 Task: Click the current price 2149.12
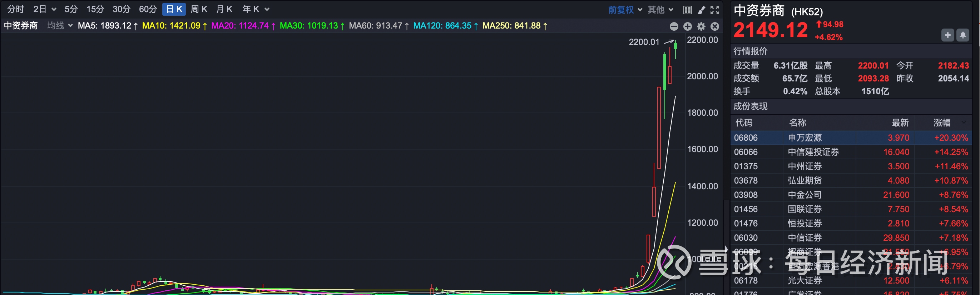pyautogui.click(x=770, y=30)
